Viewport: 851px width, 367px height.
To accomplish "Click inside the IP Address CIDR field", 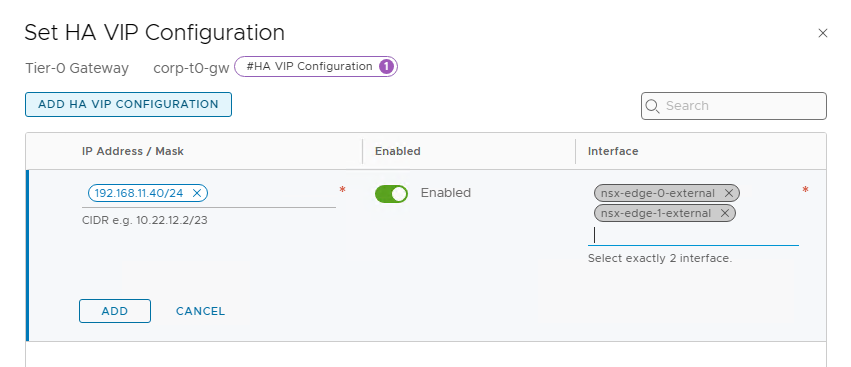I will tap(271, 194).
